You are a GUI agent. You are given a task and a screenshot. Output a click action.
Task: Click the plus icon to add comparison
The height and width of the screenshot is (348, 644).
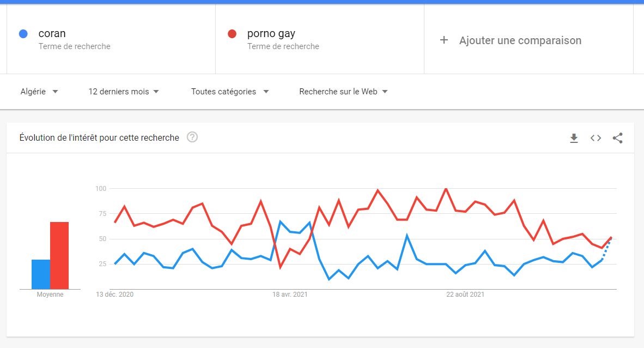[444, 40]
